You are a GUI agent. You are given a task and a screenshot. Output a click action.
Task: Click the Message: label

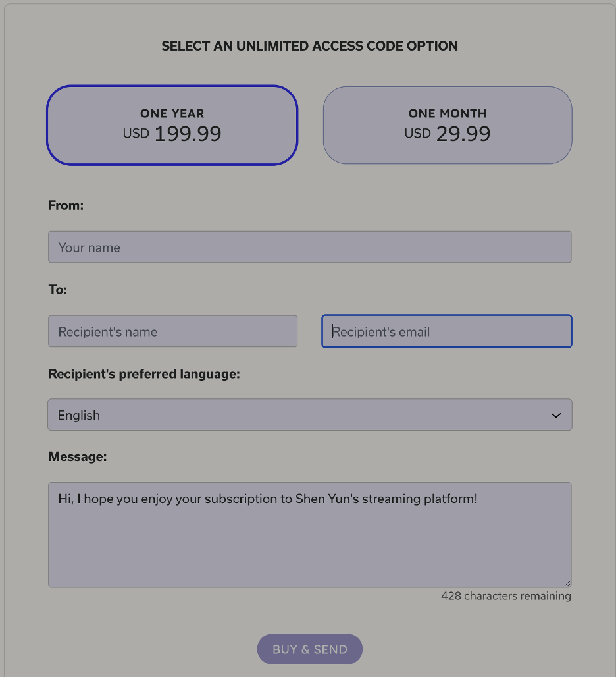tap(78, 456)
